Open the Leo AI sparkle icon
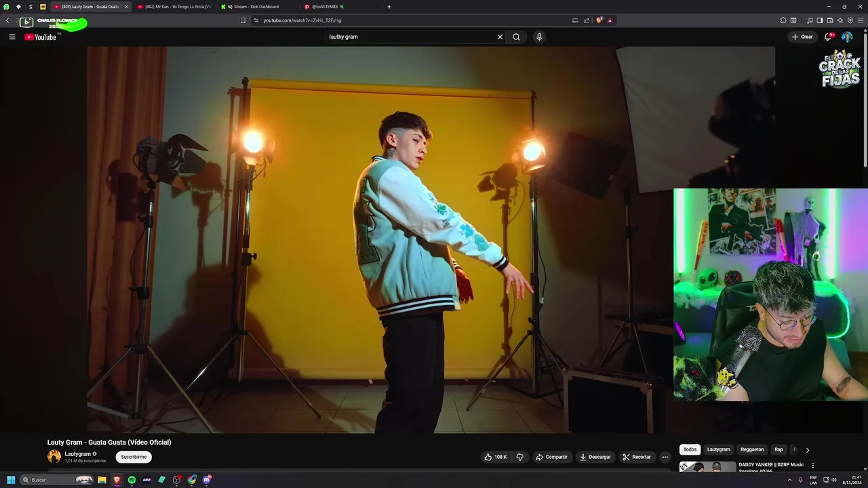868x488 pixels. tap(840, 20)
